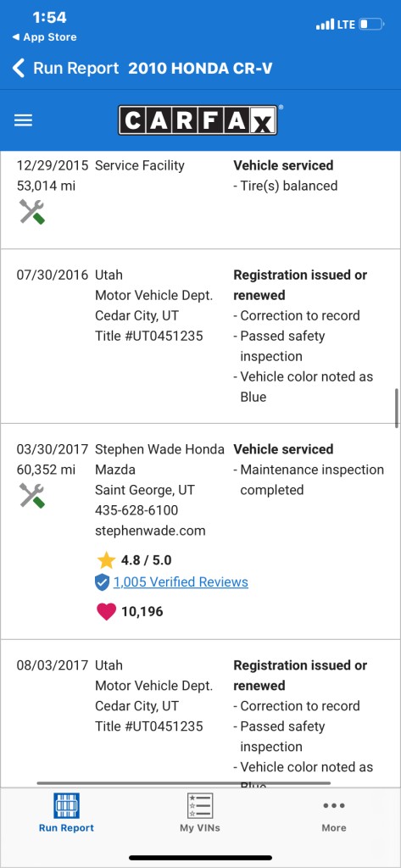Return to App Store via status bar

(x=44, y=37)
